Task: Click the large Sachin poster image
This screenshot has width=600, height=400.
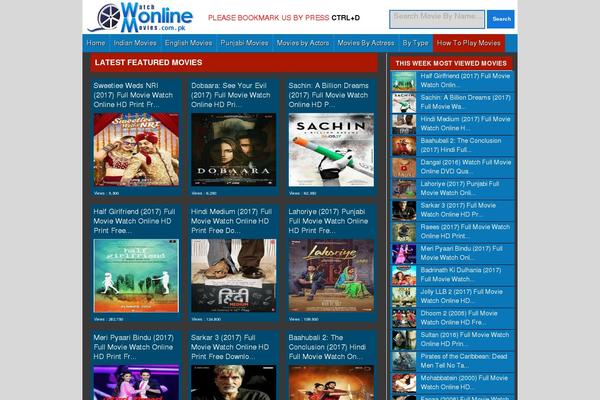Action: point(331,150)
